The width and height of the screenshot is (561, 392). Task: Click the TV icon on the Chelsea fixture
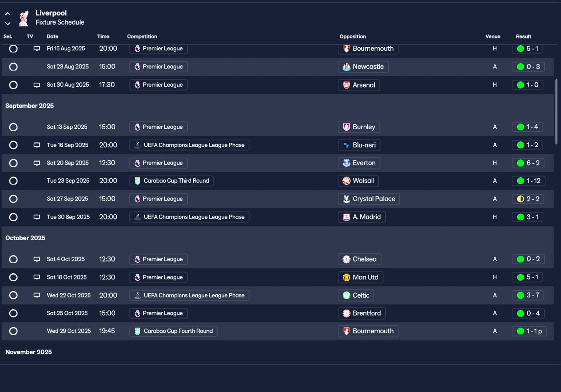37,259
